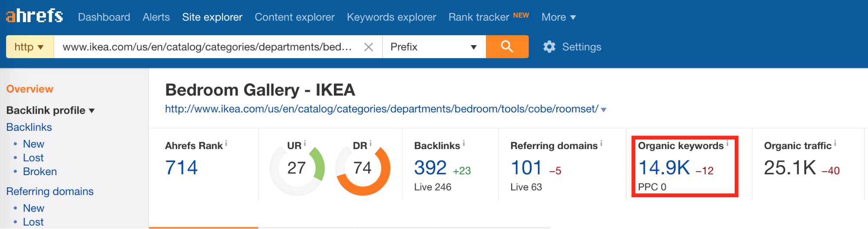The image size is (868, 229).
Task: Open New under Backlinks
Action: tap(33, 144)
